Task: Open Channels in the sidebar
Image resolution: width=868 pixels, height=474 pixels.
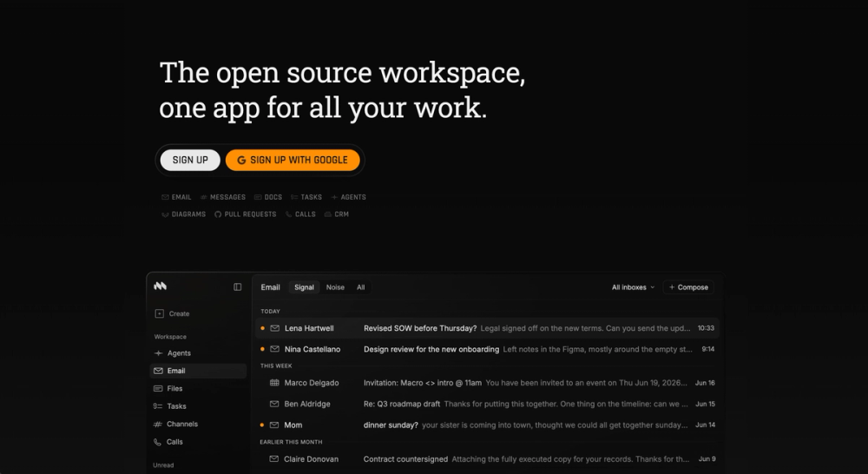Action: tap(198, 425)
